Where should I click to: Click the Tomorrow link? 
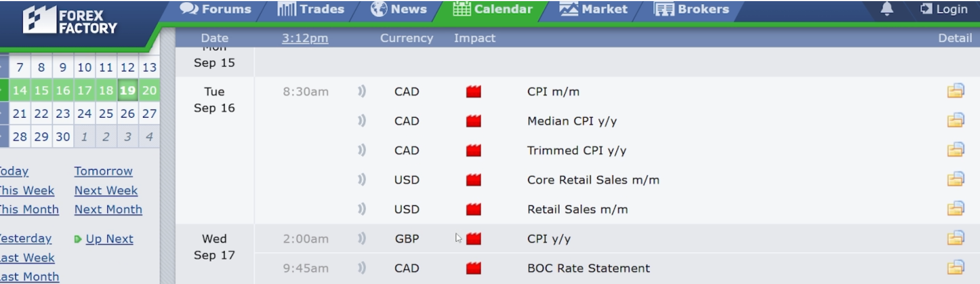click(103, 171)
